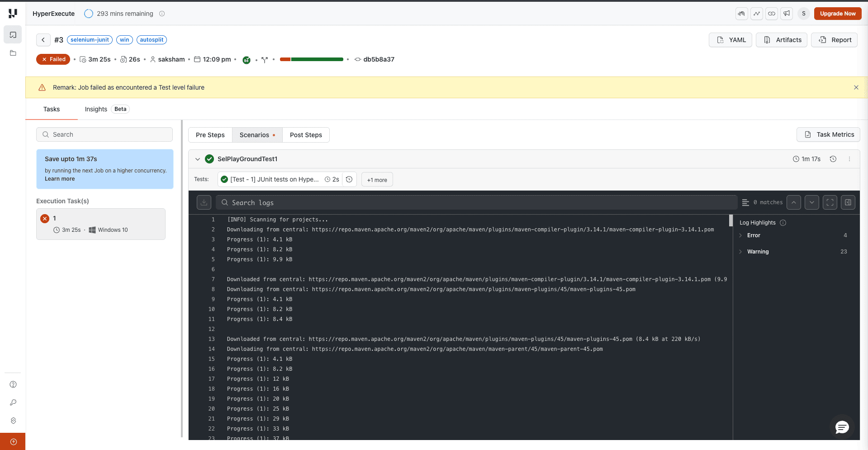
Task: Click the Upgrade Now button
Action: tap(838, 14)
